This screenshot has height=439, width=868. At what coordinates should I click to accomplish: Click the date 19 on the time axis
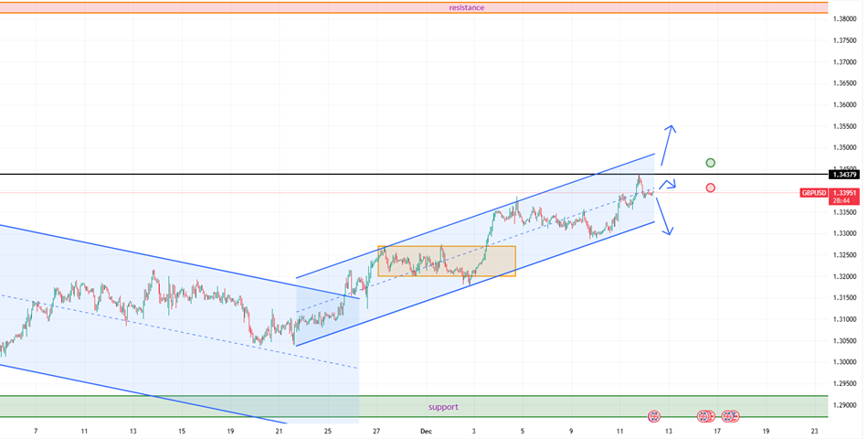point(231,430)
